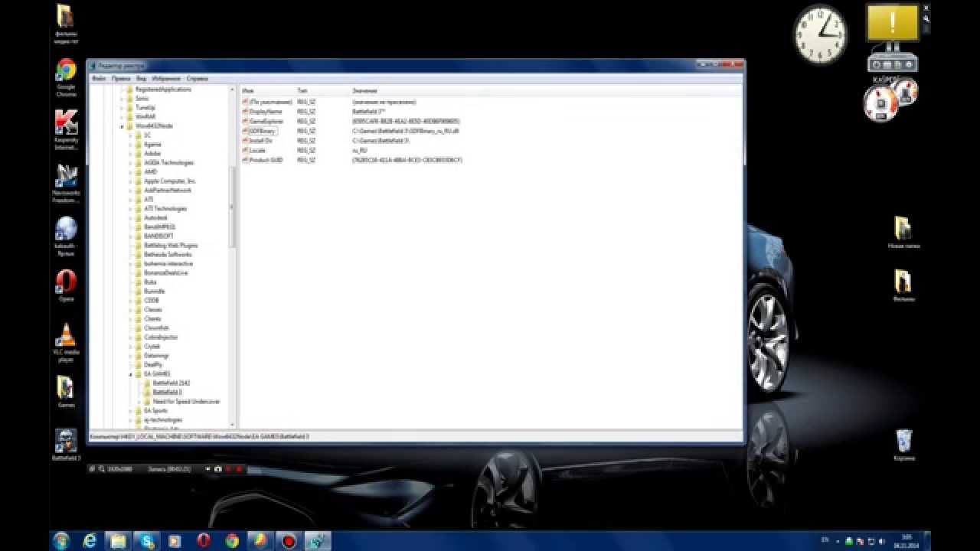Open Chrome from the taskbar
This screenshot has height=551, width=980.
tap(232, 541)
